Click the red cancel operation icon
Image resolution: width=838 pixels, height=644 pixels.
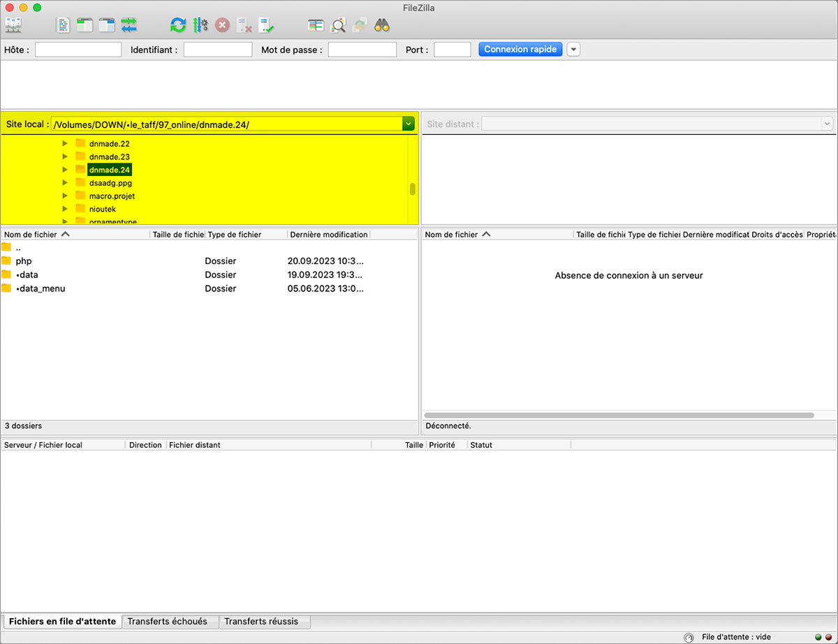222,26
